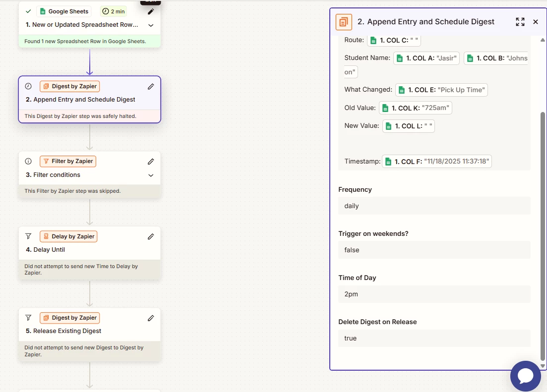Click the Trigger on weekends field showing false
547x392 pixels.
coord(434,250)
